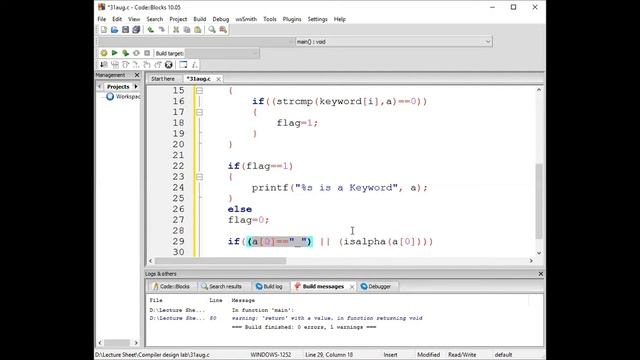Step to next instruction in the debugger
The image size is (640, 360).
(x=136, y=64)
